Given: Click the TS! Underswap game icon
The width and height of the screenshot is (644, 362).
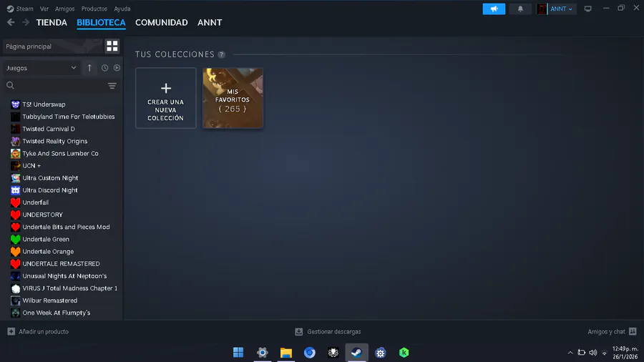Looking at the screenshot, I should click(15, 104).
